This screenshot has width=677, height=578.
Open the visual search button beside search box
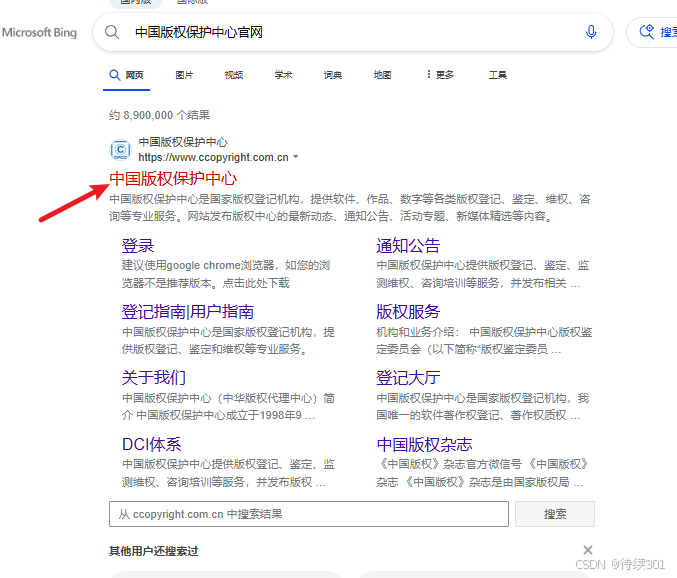[652, 32]
